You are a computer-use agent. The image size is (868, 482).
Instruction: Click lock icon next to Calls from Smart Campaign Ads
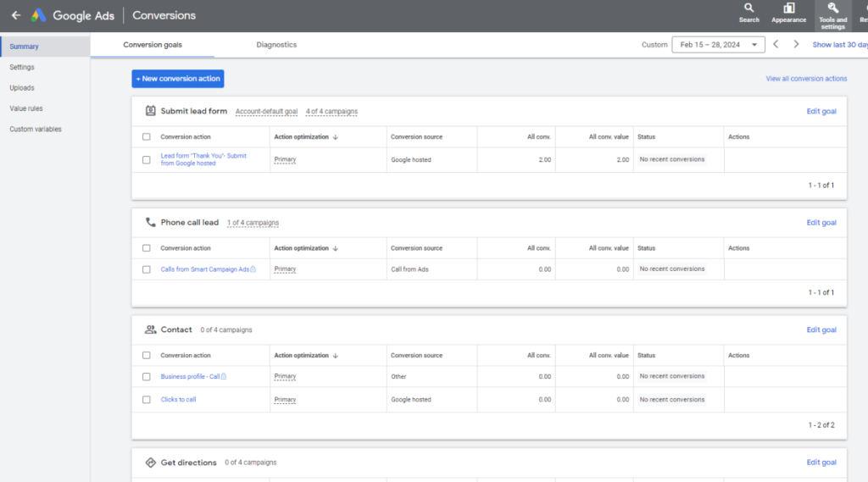[x=253, y=269]
